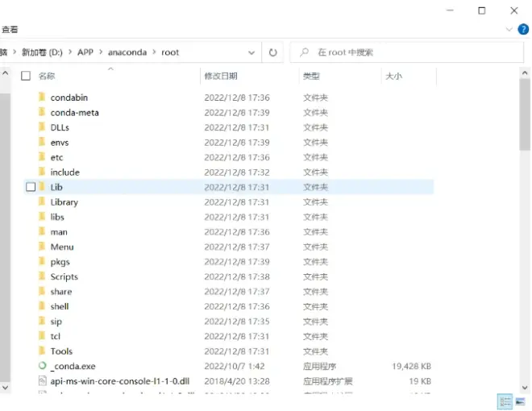Tick the select-all checkbox in header
The height and width of the screenshot is (411, 532).
26,76
